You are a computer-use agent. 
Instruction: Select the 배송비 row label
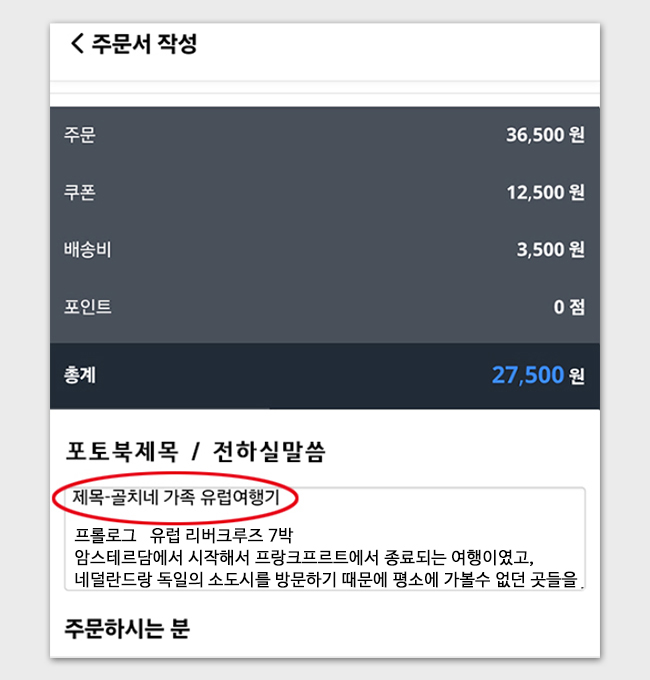point(88,249)
